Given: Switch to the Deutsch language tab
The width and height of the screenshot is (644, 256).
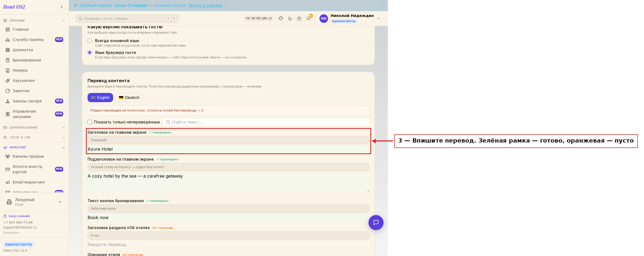Looking at the screenshot, I should pos(129,98).
